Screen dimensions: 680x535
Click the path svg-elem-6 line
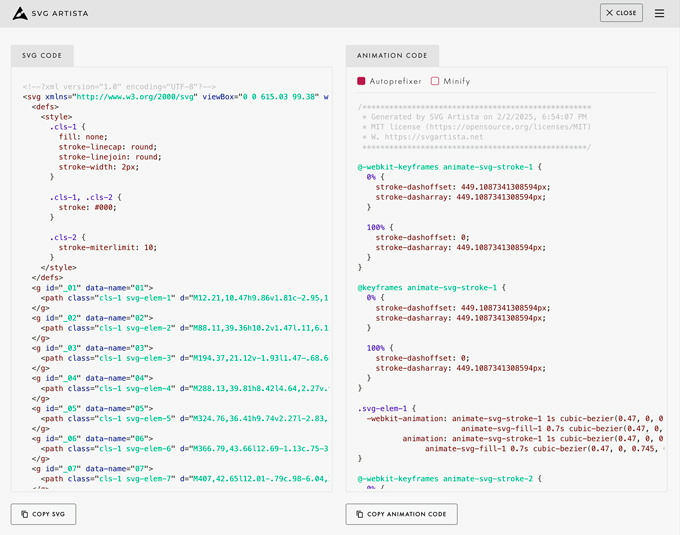tap(185, 449)
